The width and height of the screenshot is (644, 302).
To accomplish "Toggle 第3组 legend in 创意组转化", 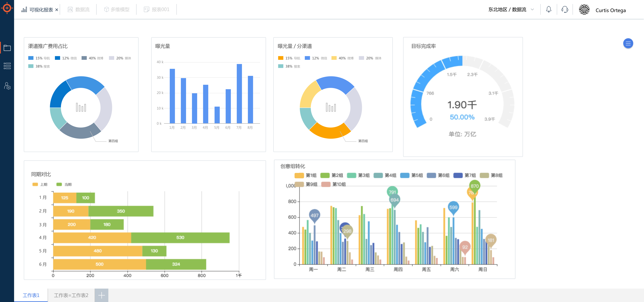I will click(x=358, y=175).
